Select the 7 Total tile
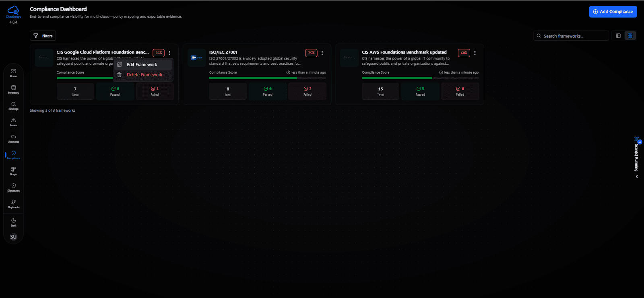Screen dimensions: 644x298 coord(75,91)
